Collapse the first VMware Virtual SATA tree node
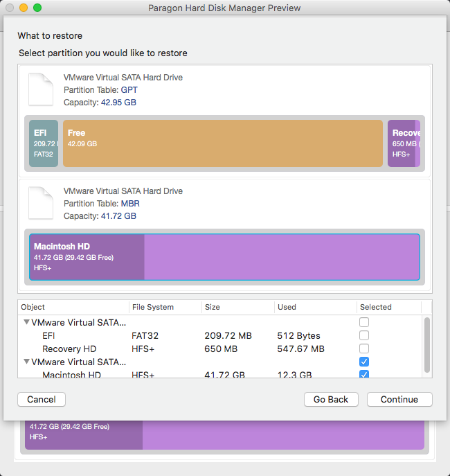Screen dimensions: 450x476 pyautogui.click(x=27, y=322)
